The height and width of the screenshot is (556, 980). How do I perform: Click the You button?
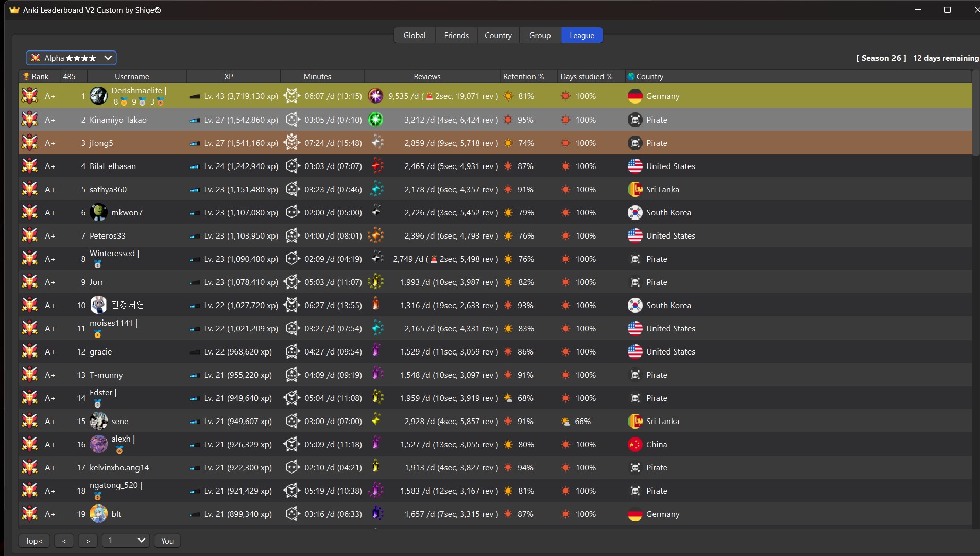(167, 541)
